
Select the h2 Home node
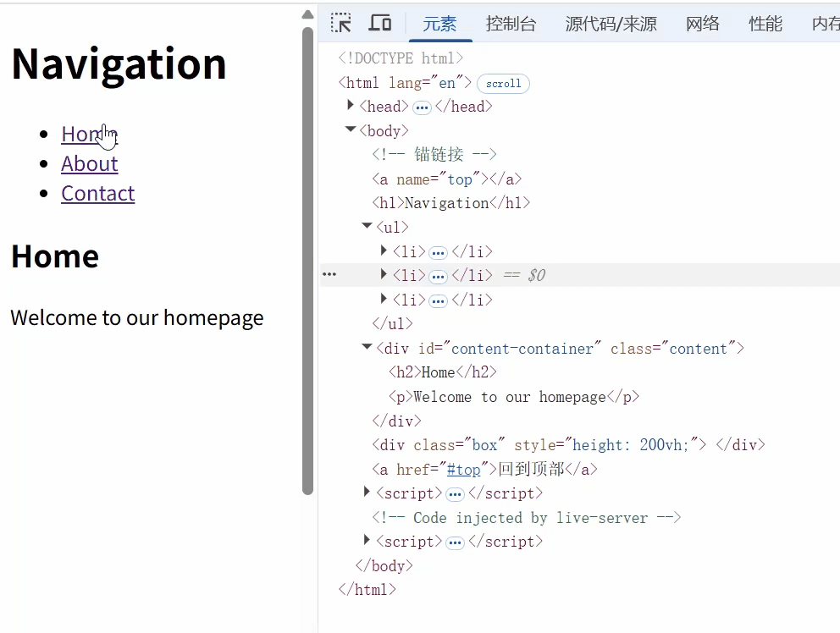pos(443,372)
